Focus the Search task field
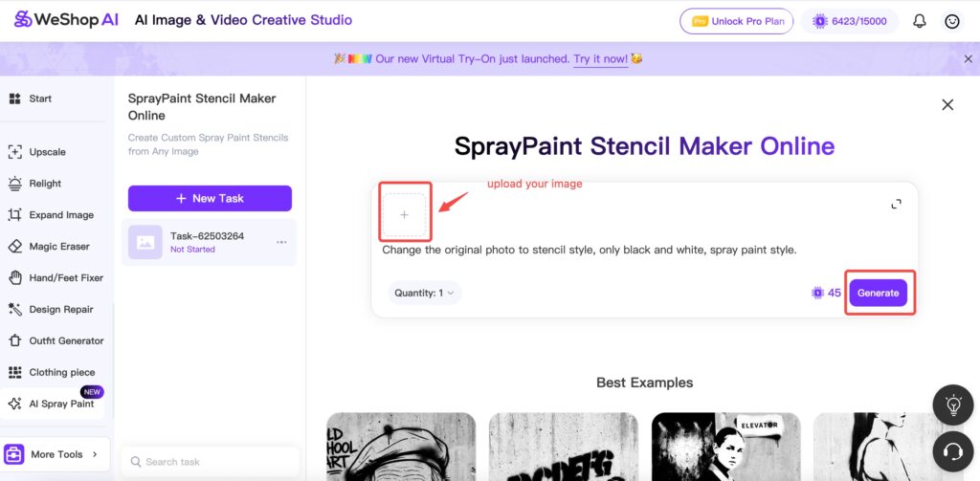Viewport: 980px width, 481px height. [210, 462]
